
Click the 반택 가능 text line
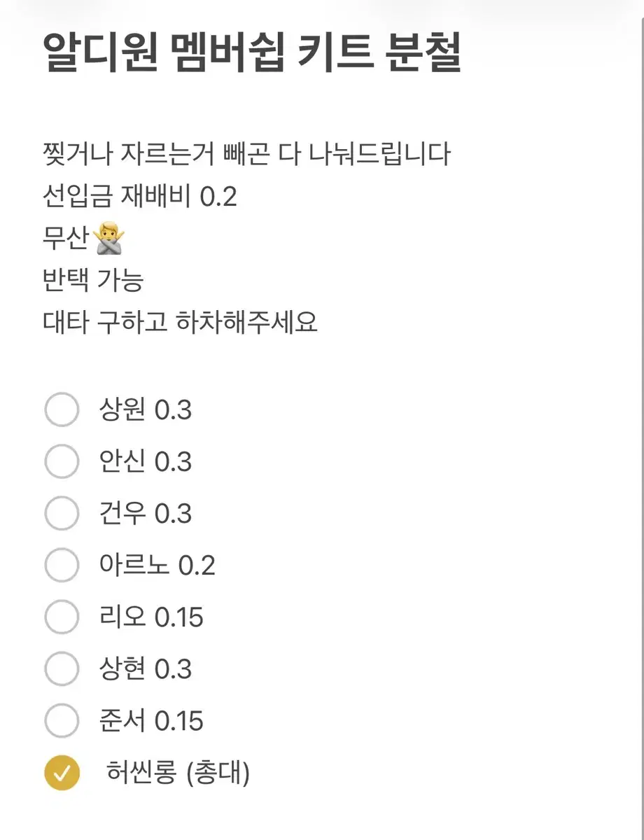click(93, 281)
